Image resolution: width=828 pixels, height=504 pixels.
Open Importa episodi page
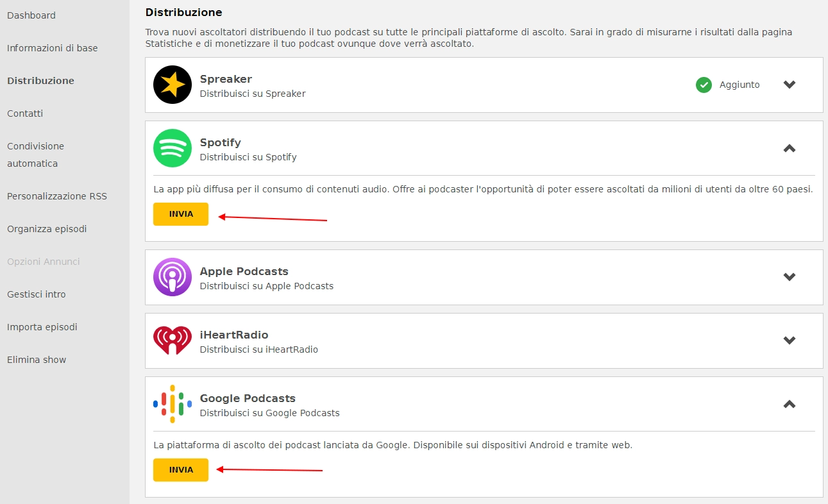42,327
